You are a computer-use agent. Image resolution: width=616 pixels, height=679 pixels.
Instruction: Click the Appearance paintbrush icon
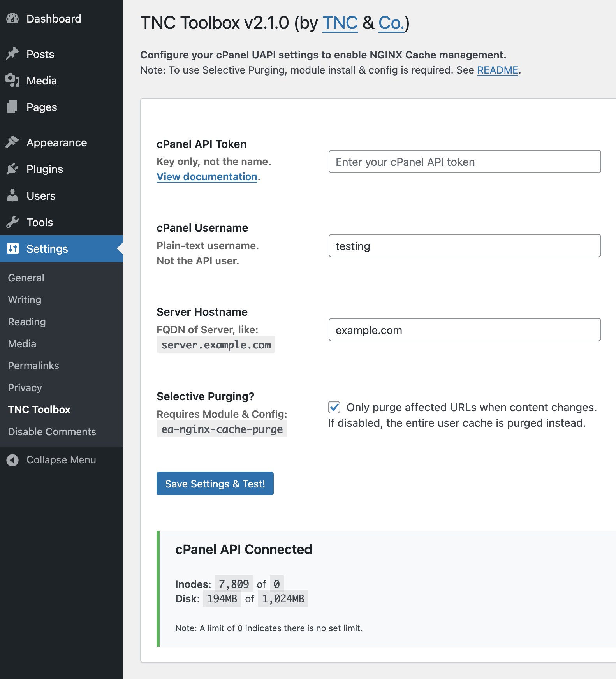click(x=12, y=142)
